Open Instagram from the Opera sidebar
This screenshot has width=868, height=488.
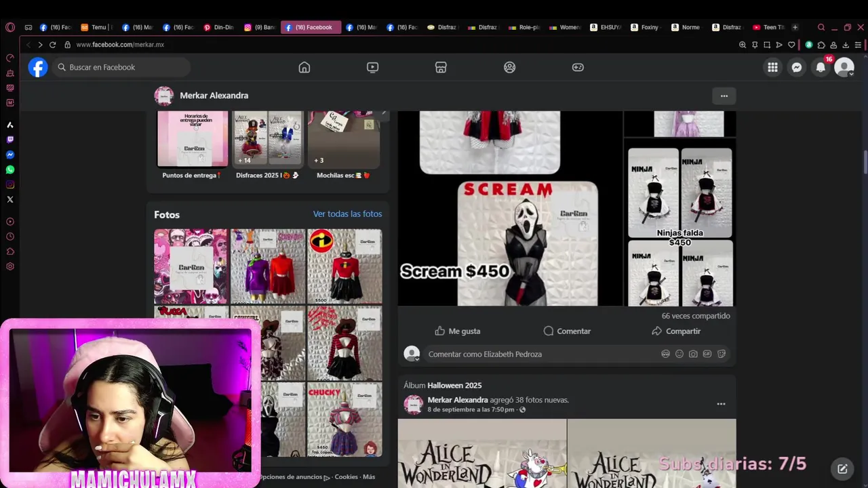click(x=9, y=184)
